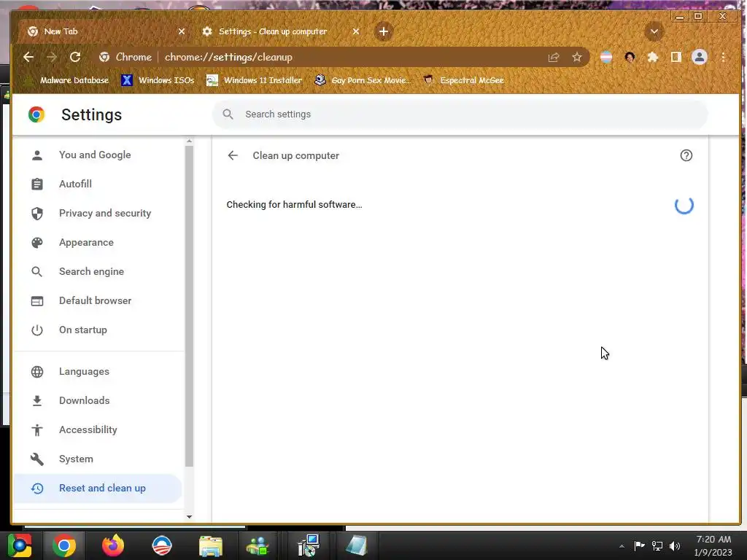Open the Extensions puzzle piece icon

(x=653, y=57)
